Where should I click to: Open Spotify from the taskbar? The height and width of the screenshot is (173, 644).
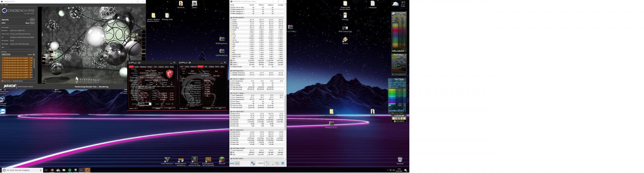(70, 170)
